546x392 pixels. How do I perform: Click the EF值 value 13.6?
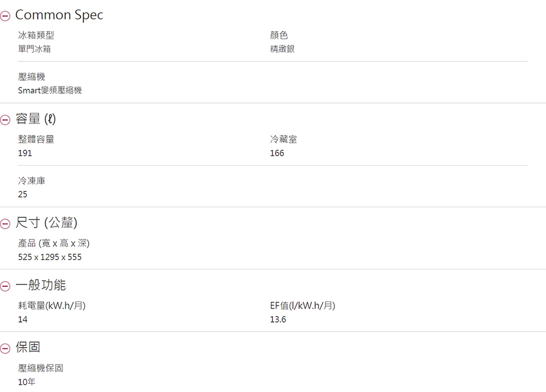point(278,319)
